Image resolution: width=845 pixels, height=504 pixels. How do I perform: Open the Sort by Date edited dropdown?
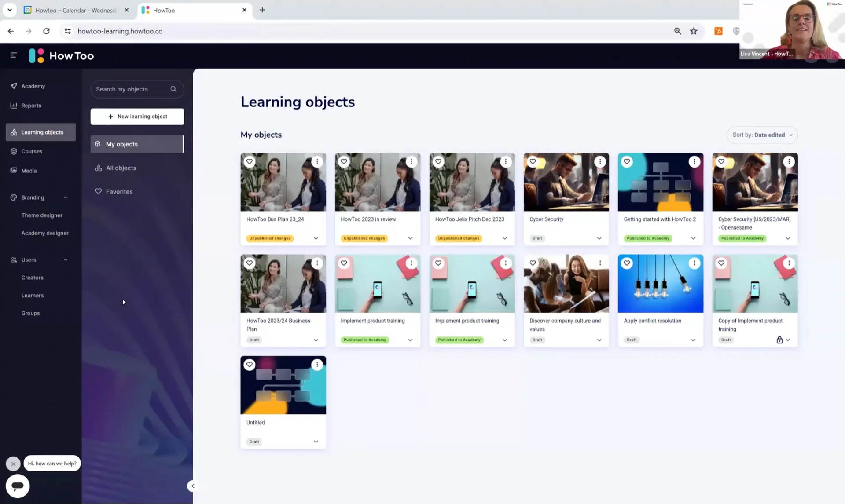[x=762, y=135]
